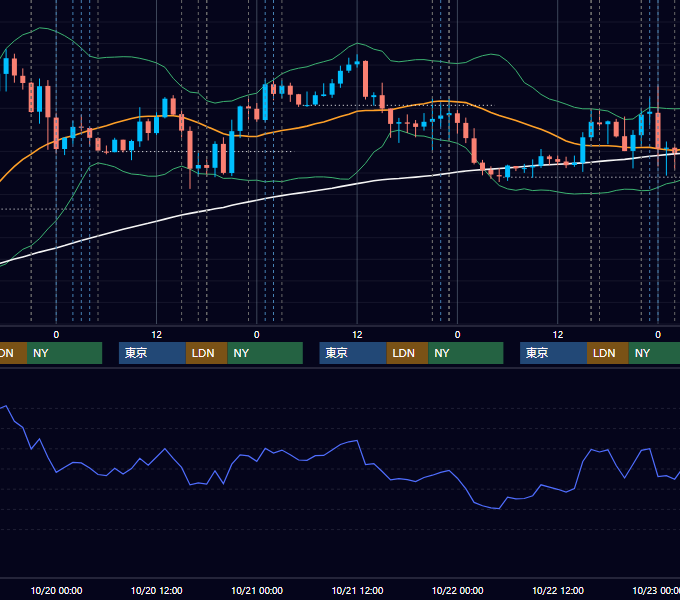Select the LDN session block on 10/21
The image size is (680, 600).
(407, 353)
